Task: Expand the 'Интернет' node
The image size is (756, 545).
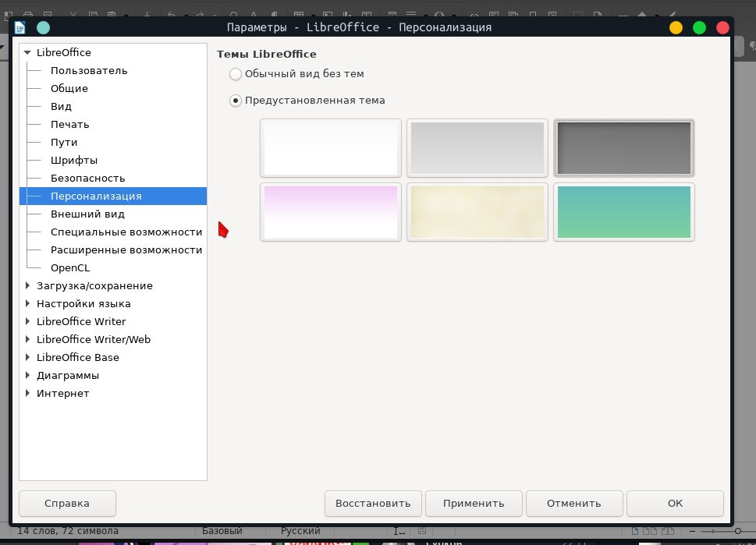Action: pos(27,393)
